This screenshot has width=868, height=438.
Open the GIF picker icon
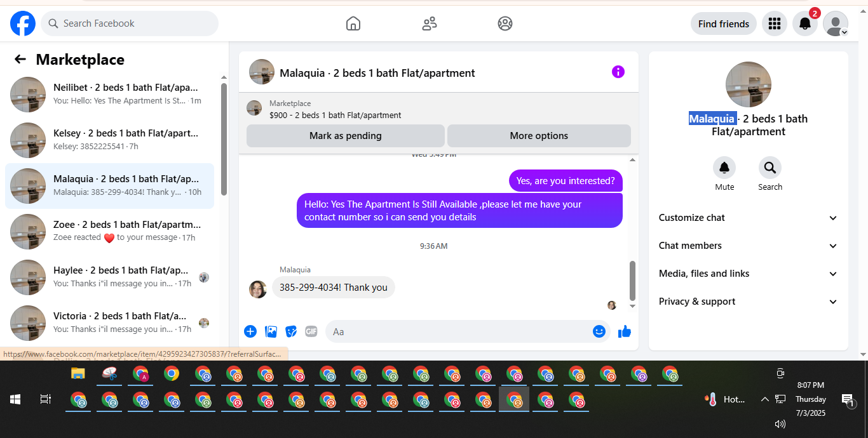[311, 331]
